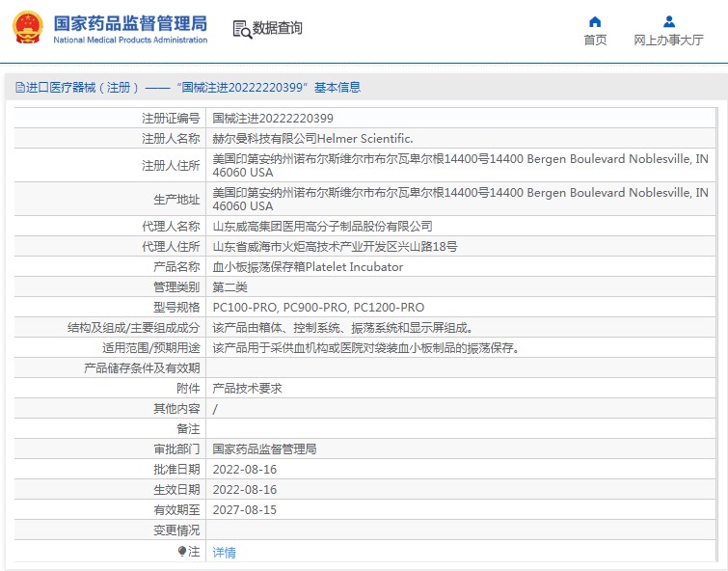Select 批准日期 value 2022-08-16
This screenshot has height=571, width=728.
coord(245,470)
